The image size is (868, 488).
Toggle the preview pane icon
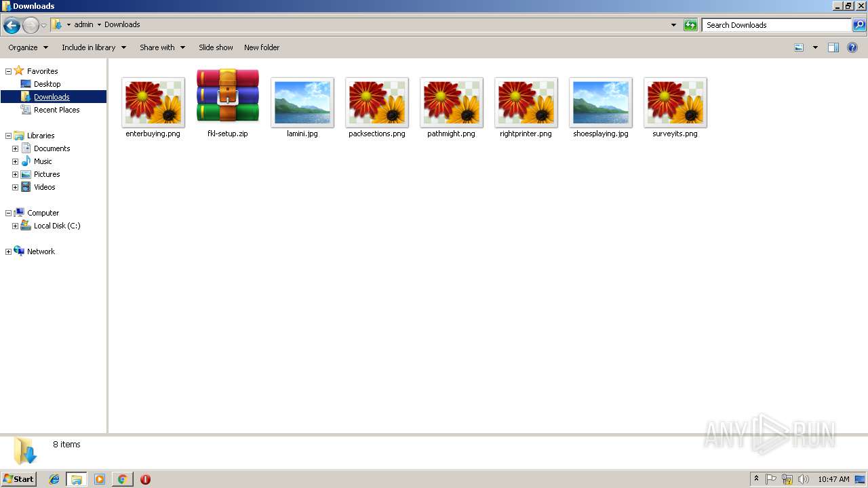(x=833, y=47)
